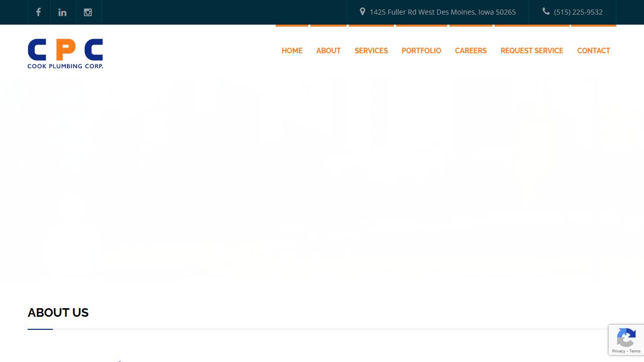Click the map pin location icon
This screenshot has height=362, width=644.
[x=362, y=12]
